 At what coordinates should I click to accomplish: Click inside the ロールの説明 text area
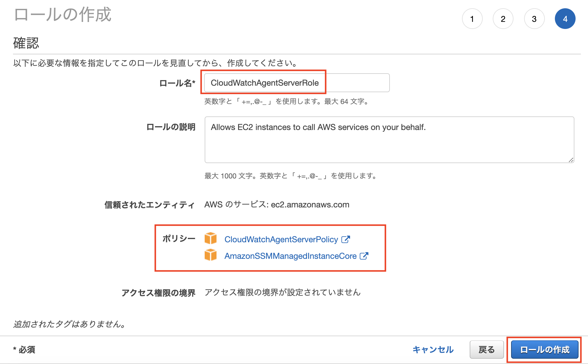pos(389,140)
